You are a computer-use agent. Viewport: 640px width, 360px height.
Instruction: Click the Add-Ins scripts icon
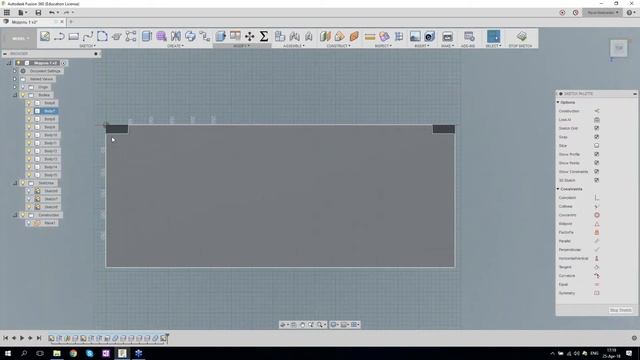coord(469,36)
